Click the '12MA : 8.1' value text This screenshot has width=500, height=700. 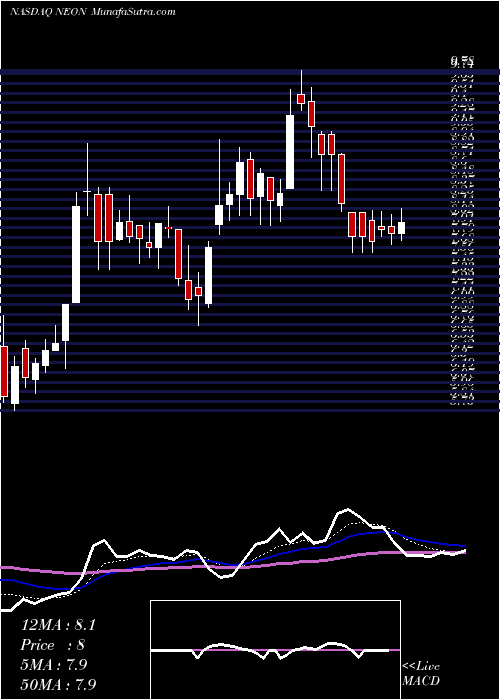[x=58, y=625]
